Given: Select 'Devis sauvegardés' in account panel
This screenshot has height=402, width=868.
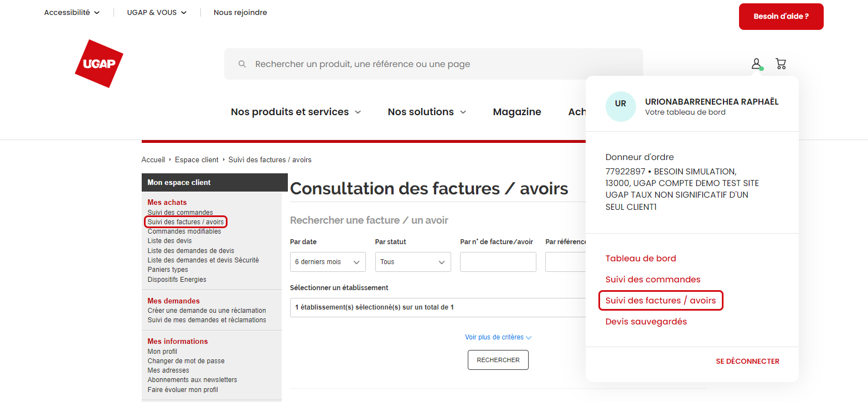Looking at the screenshot, I should coord(646,322).
